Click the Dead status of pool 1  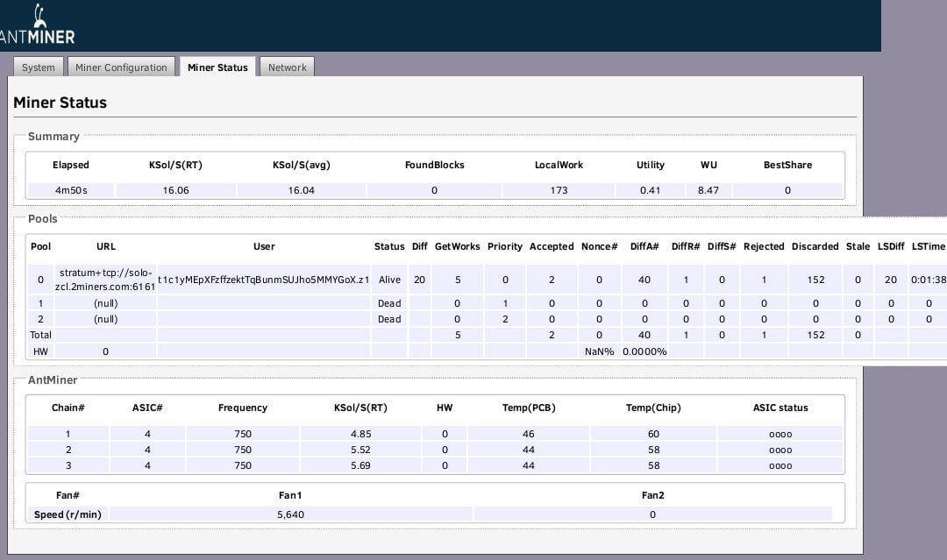tap(389, 303)
